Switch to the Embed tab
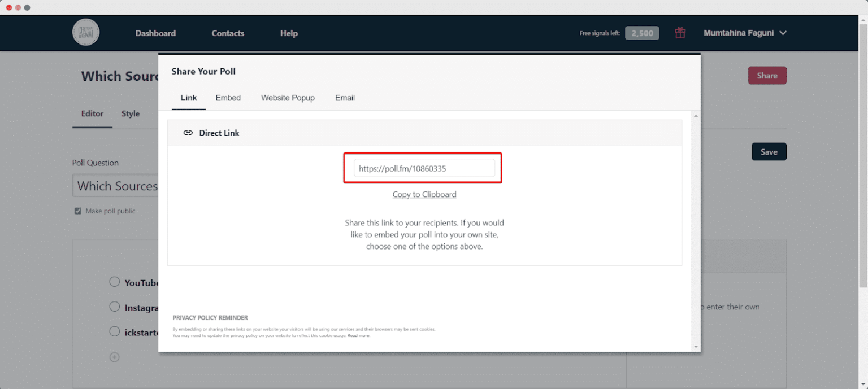The width and height of the screenshot is (868, 389). (x=228, y=98)
